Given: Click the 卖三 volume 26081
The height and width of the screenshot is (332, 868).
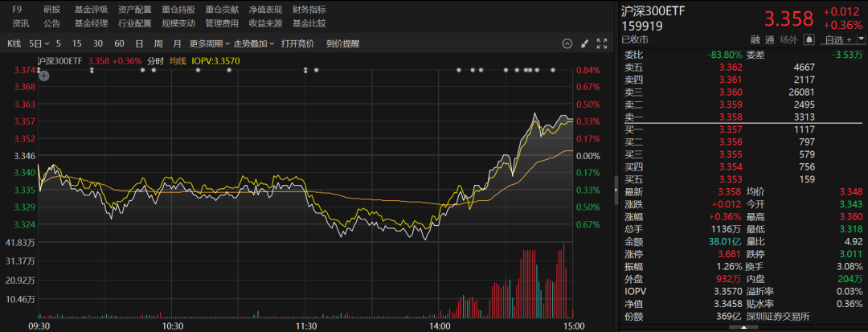Looking at the screenshot, I should [803, 92].
